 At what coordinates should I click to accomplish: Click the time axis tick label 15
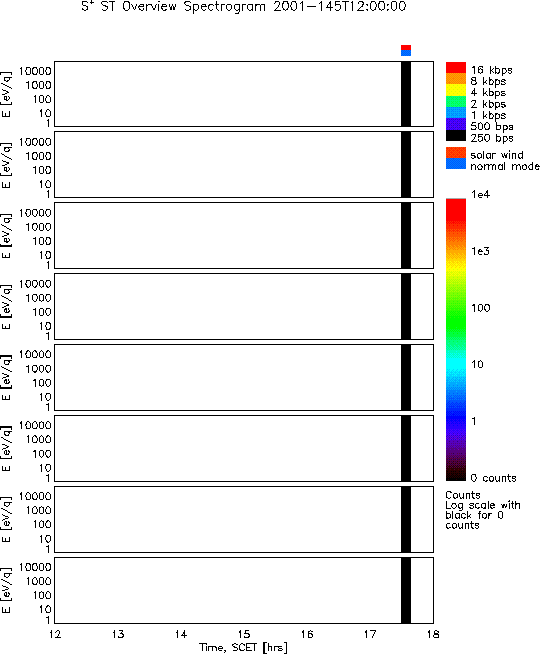pyautogui.click(x=244, y=634)
